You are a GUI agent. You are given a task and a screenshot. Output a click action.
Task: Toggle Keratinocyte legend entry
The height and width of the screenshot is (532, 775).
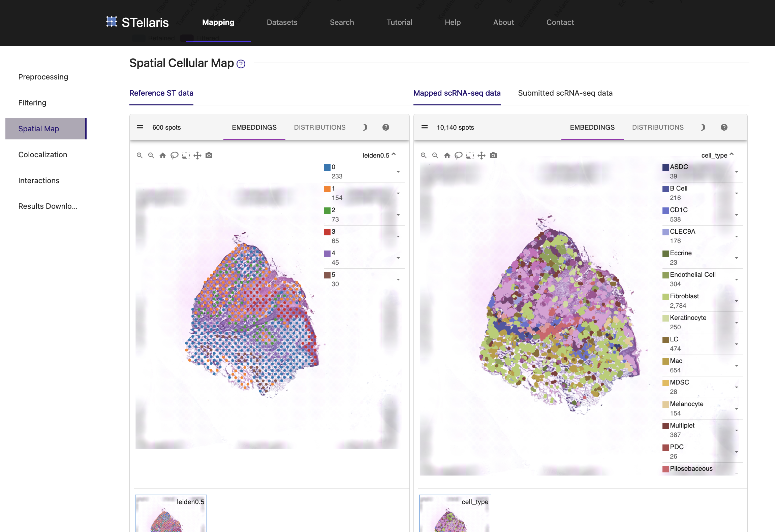coord(703,322)
